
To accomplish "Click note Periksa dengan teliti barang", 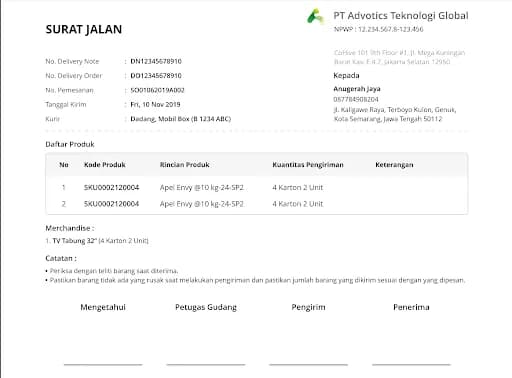I will click(114, 271).
